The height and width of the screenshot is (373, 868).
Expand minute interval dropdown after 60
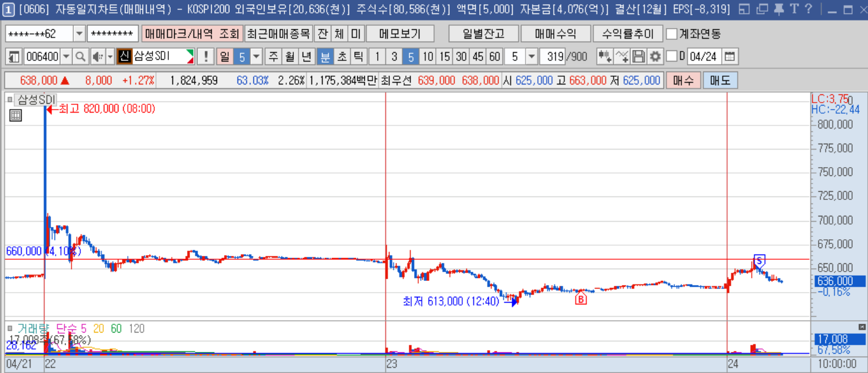click(531, 57)
